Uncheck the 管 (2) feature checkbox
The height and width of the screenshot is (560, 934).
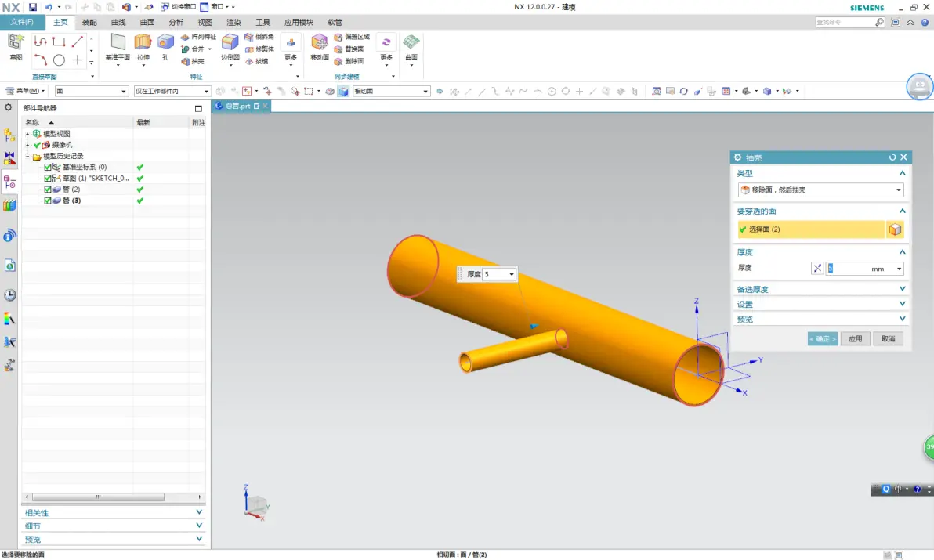(48, 190)
